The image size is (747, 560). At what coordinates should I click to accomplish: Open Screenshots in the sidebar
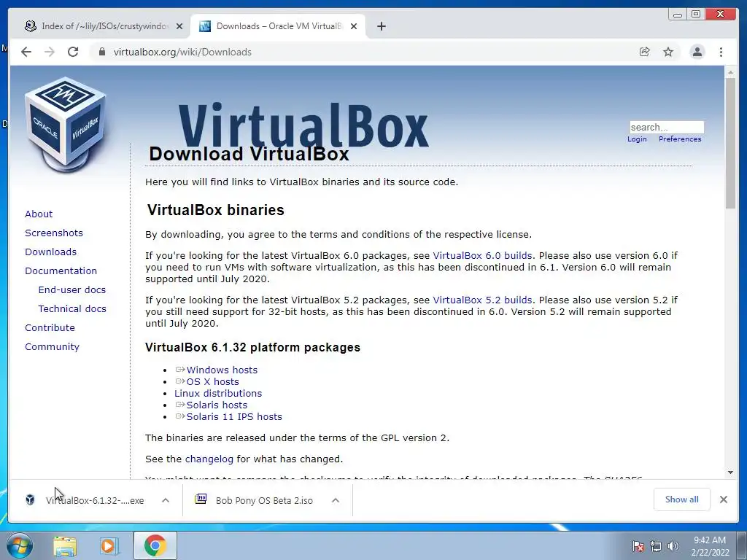click(54, 233)
